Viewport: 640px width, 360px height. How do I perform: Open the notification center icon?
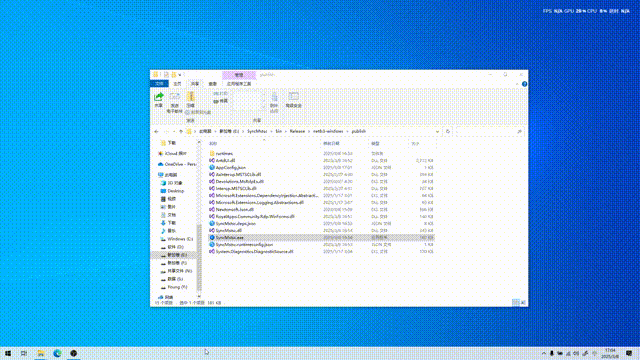(629, 353)
